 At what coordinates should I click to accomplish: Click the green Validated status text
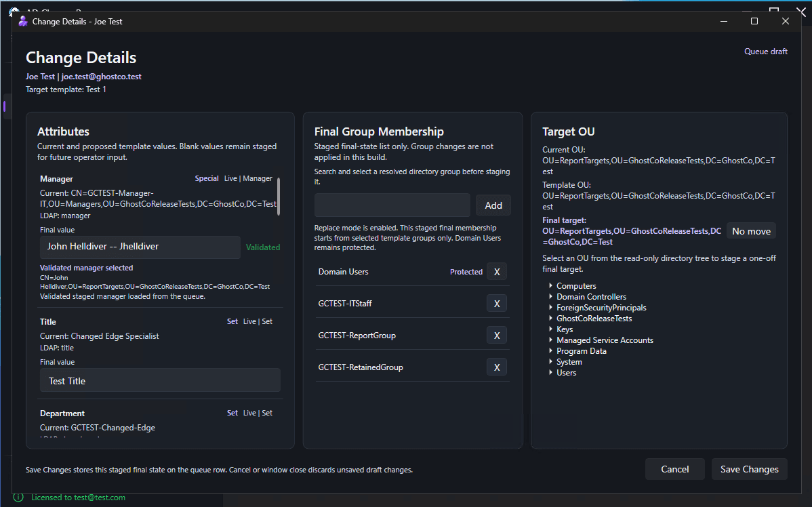[x=262, y=247]
